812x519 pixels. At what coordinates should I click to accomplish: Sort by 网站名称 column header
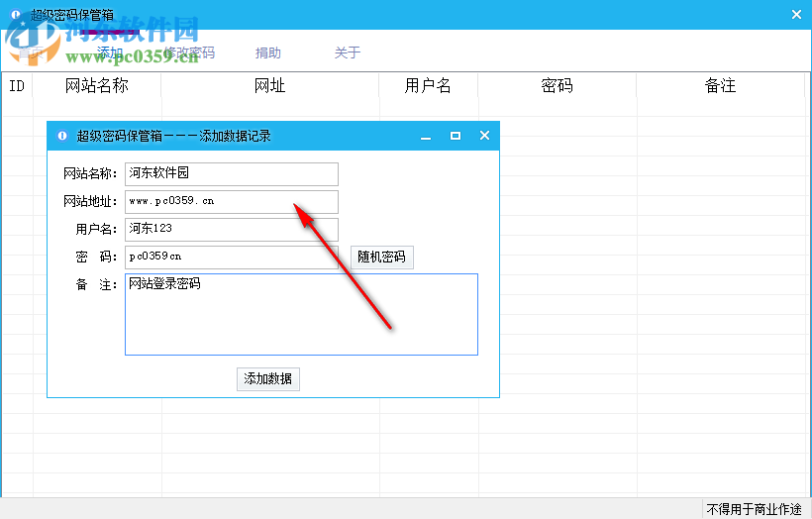[x=97, y=85]
